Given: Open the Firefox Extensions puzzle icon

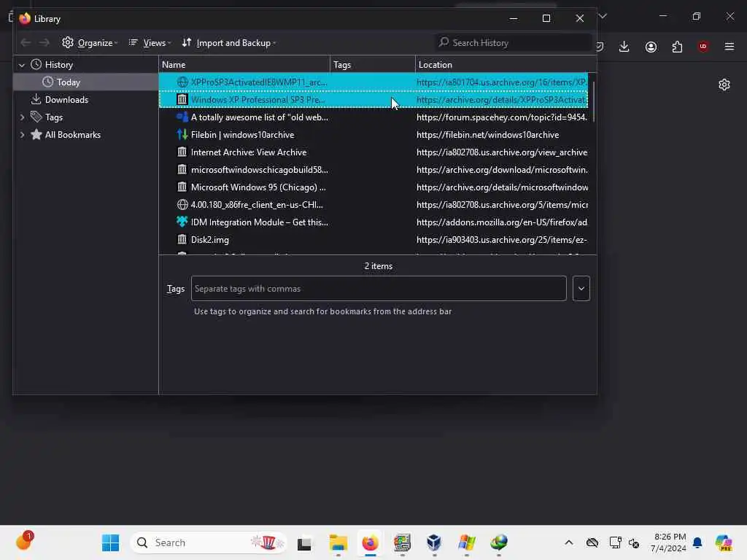Looking at the screenshot, I should pyautogui.click(x=677, y=47).
